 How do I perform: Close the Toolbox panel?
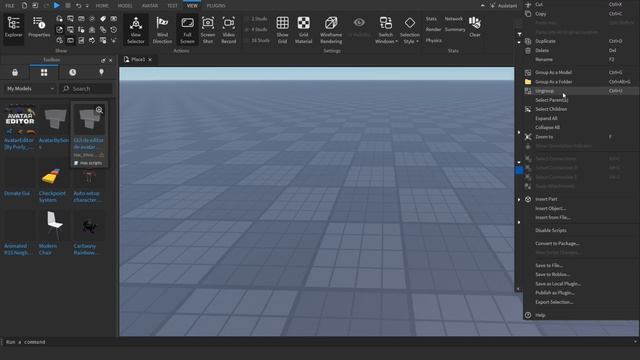coord(111,60)
